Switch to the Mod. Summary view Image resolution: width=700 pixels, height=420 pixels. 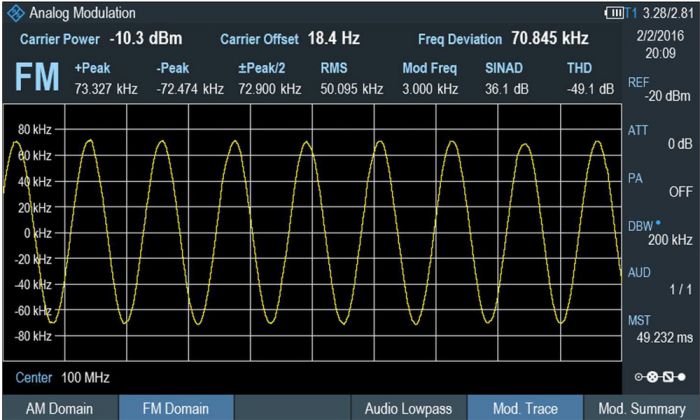coord(641,408)
